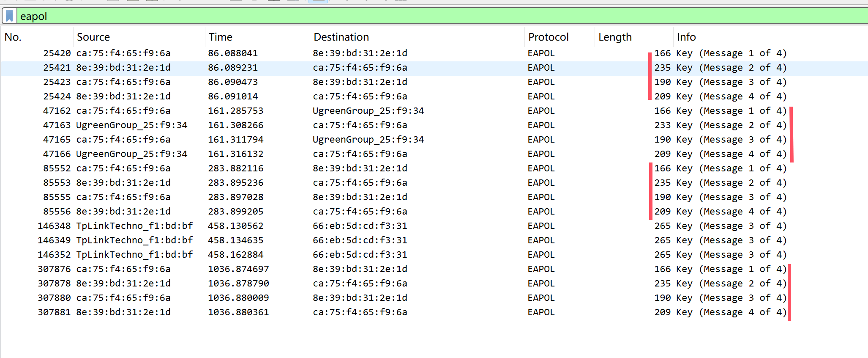Screen dimensions: 868x358
Task: Select packet number 85553
Action: 434,183
